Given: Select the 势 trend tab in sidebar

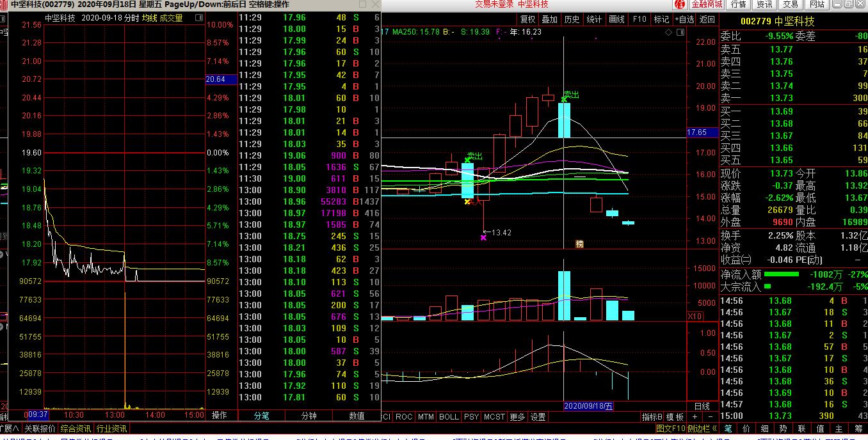Looking at the screenshot, I should coord(784,428).
